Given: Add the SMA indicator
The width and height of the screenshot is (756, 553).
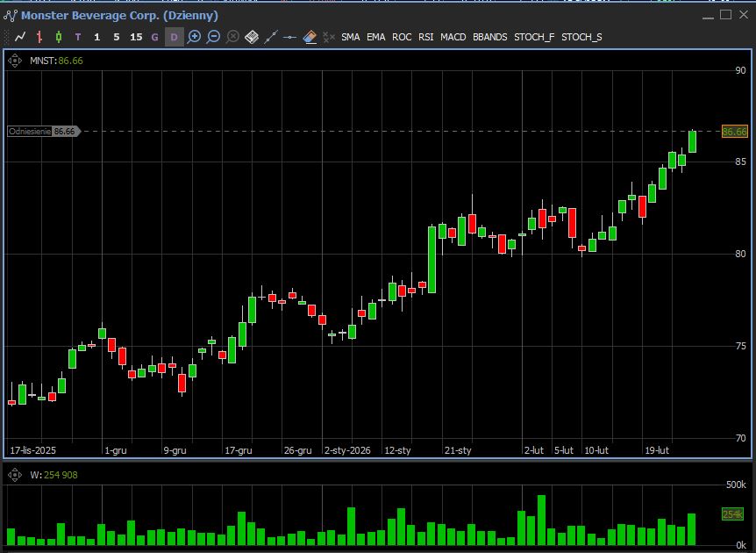Looking at the screenshot, I should click(x=350, y=37).
